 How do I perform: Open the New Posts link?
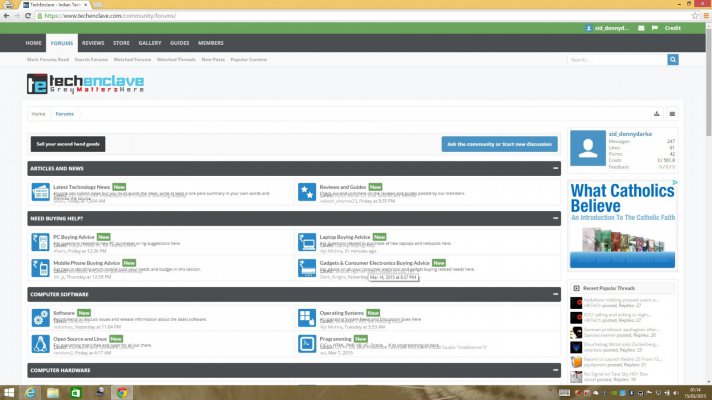click(x=213, y=59)
